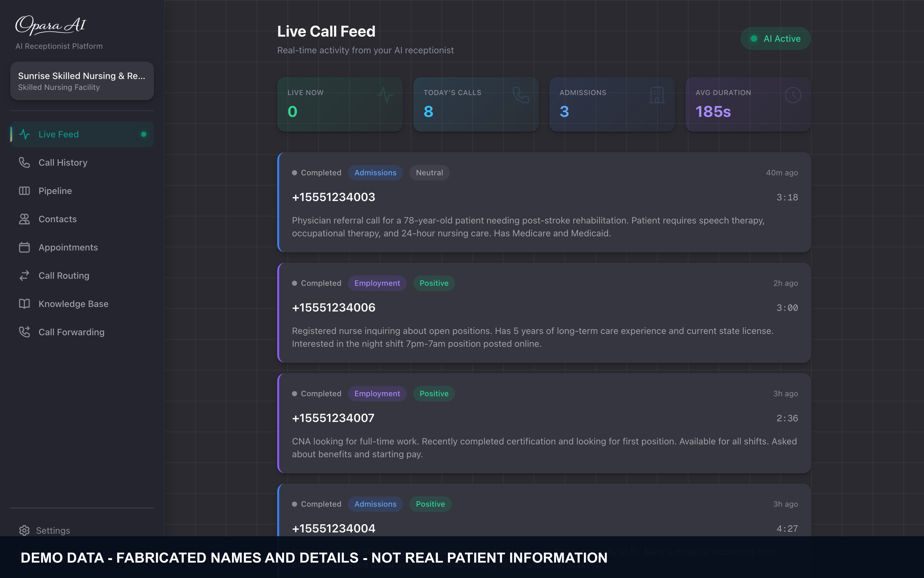Screen dimensions: 924x578
Task: Click Positive tag on +15551234004 call
Action: (x=430, y=504)
